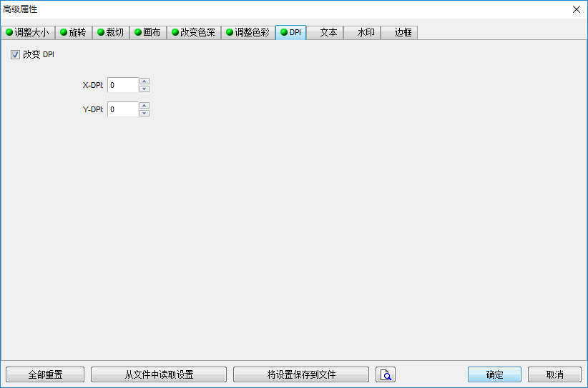588x388 pixels.
Task: Decrease X-DPI with the down arrow
Action: (x=144, y=89)
